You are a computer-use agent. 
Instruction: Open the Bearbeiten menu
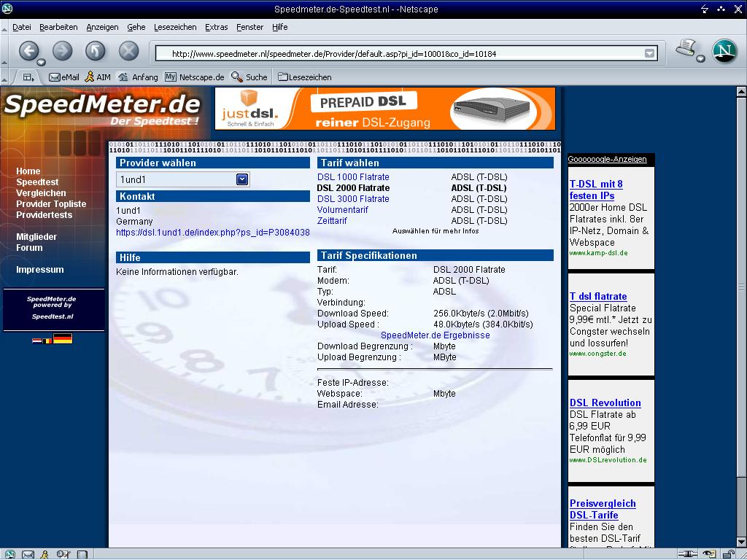coord(58,27)
